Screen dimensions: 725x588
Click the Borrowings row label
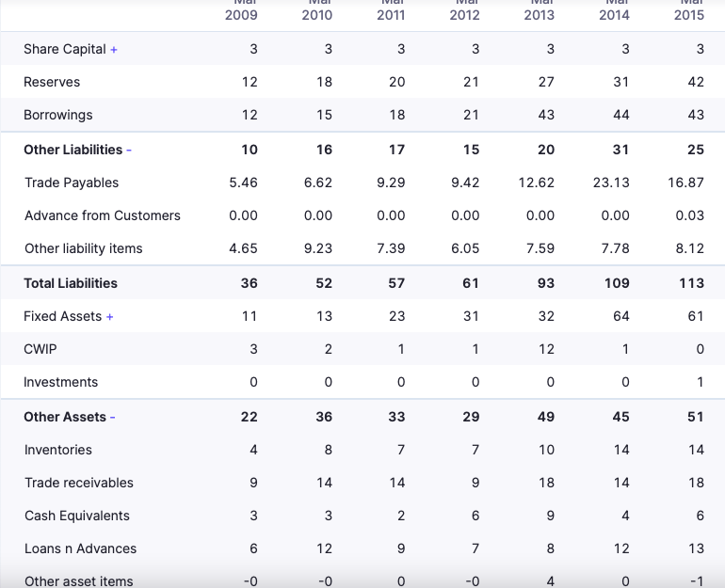[x=57, y=115]
